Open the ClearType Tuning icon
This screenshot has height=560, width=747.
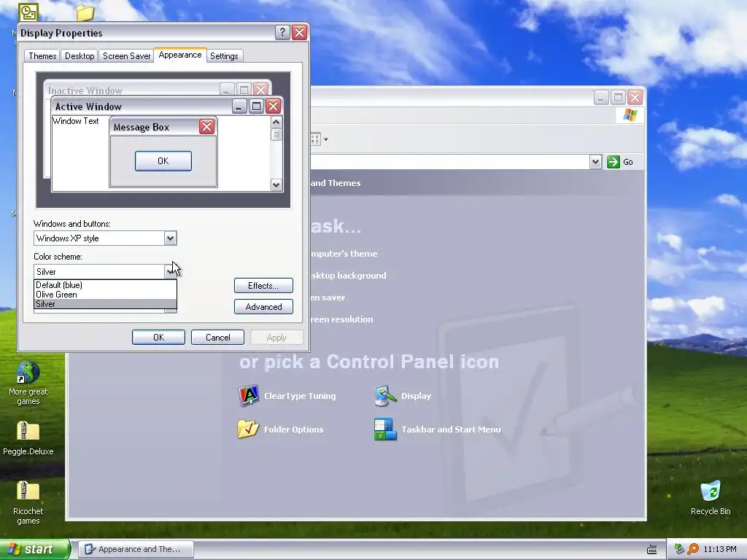(x=248, y=395)
